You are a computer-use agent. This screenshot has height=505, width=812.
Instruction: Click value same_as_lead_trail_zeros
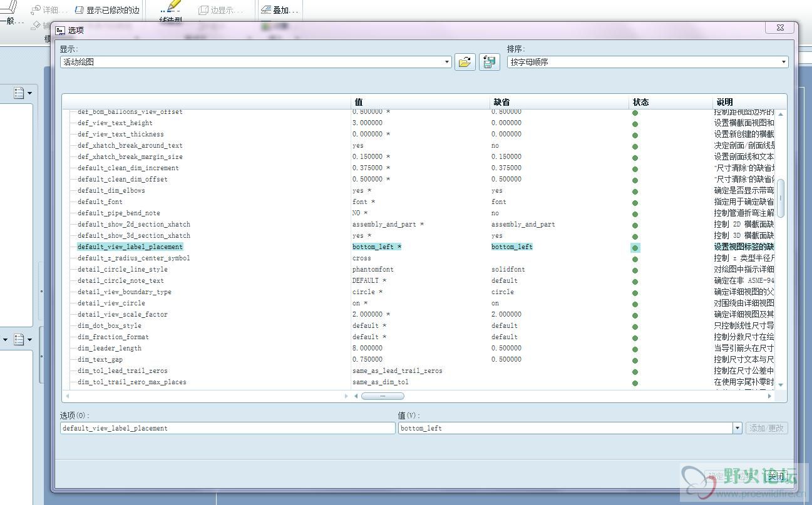tap(398, 371)
